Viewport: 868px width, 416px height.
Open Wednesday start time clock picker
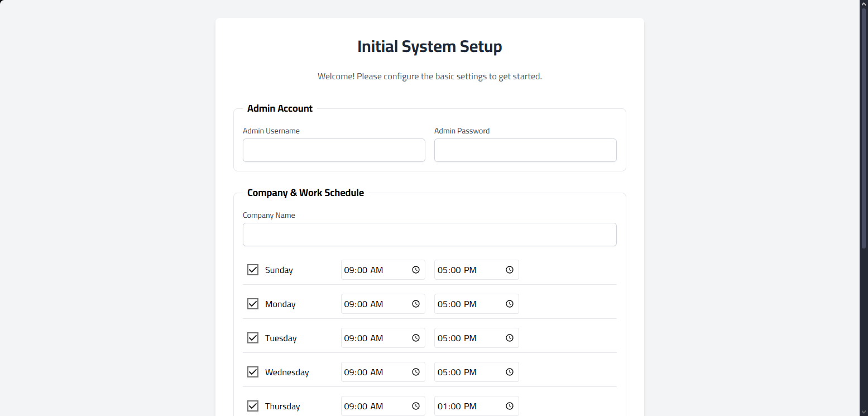(416, 372)
